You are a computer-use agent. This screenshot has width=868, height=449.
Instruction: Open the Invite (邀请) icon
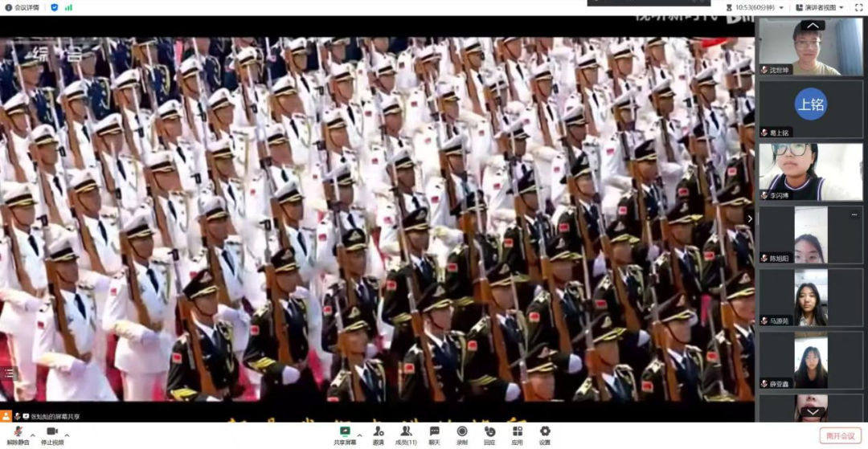tap(378, 434)
